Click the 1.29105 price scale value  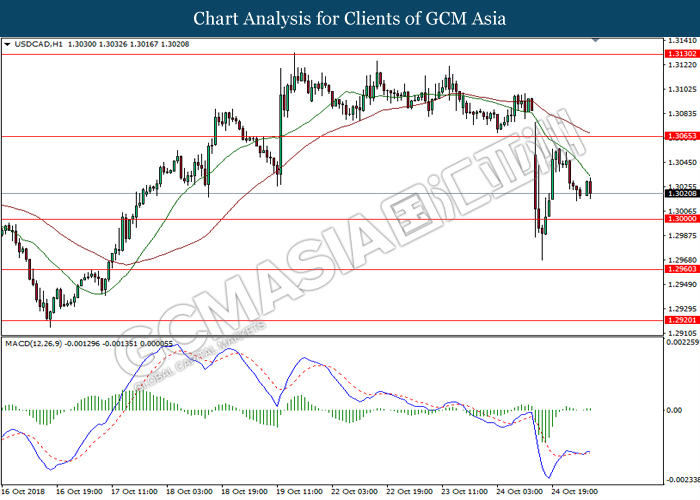coord(682,333)
